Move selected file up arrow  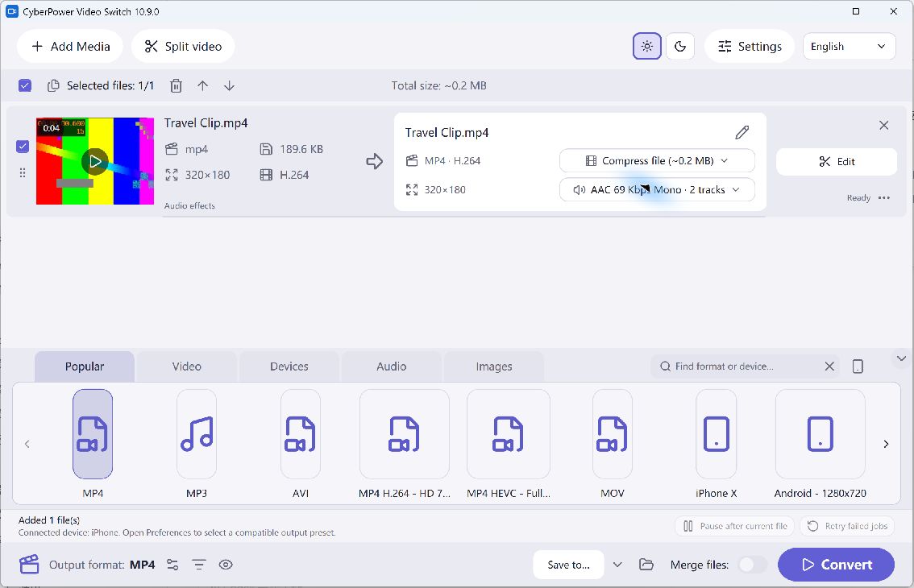(x=203, y=85)
